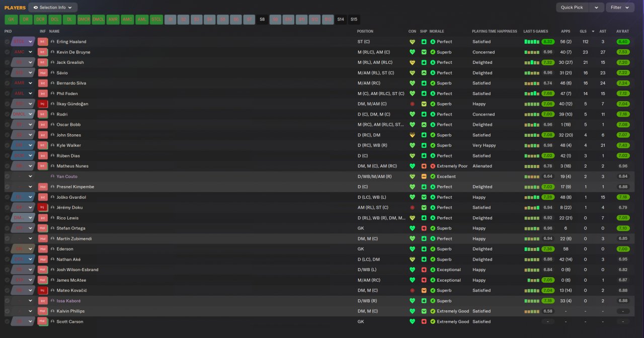644x338 pixels.
Task: Click Mateo Kovačić's Inj status badge
Action: pyautogui.click(x=43, y=291)
